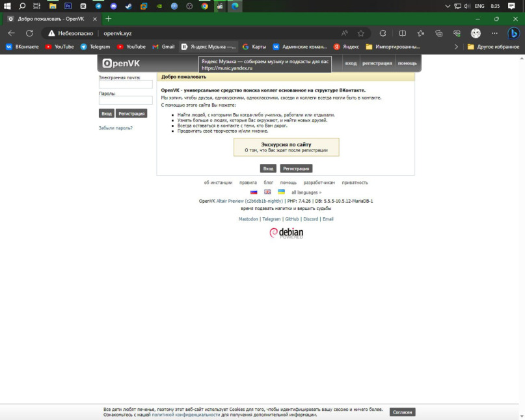Reload the page with the refresh icon

click(x=29, y=33)
